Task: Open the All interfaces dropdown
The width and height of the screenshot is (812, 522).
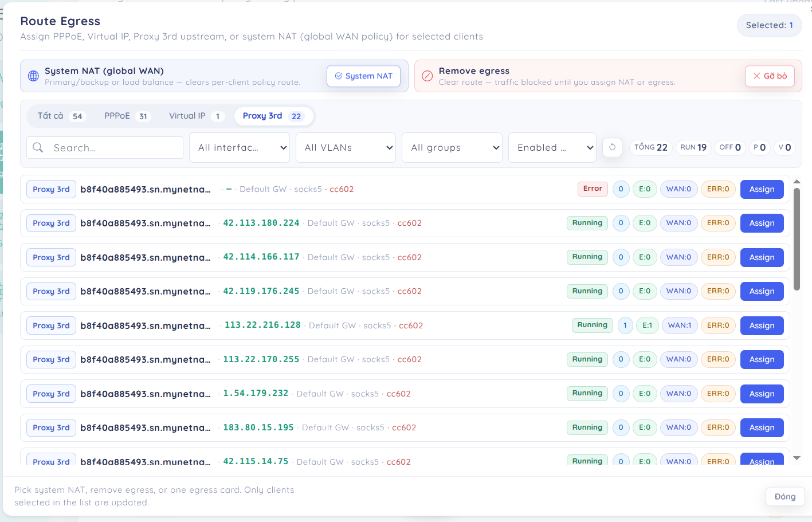Action: click(240, 147)
